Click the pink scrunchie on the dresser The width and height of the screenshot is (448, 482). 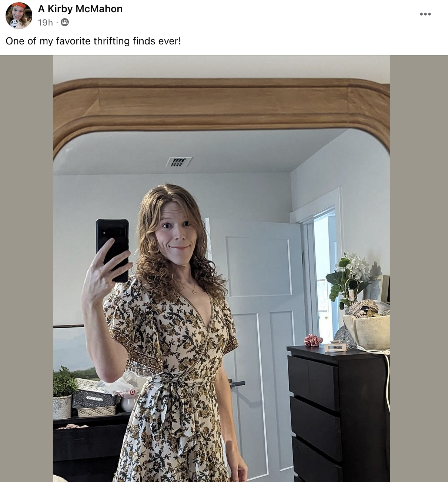(x=313, y=341)
